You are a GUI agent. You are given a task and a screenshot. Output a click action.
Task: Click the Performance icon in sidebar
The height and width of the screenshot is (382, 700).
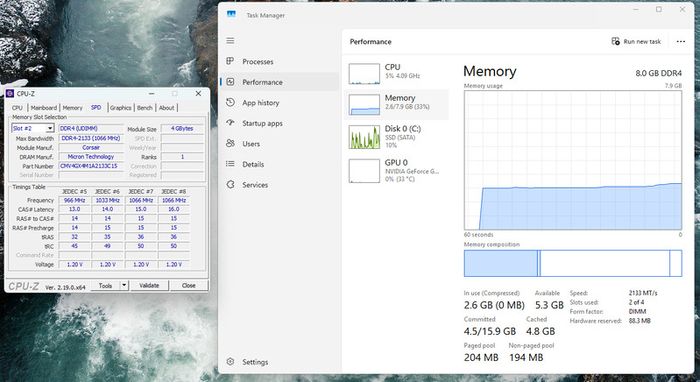tap(230, 82)
